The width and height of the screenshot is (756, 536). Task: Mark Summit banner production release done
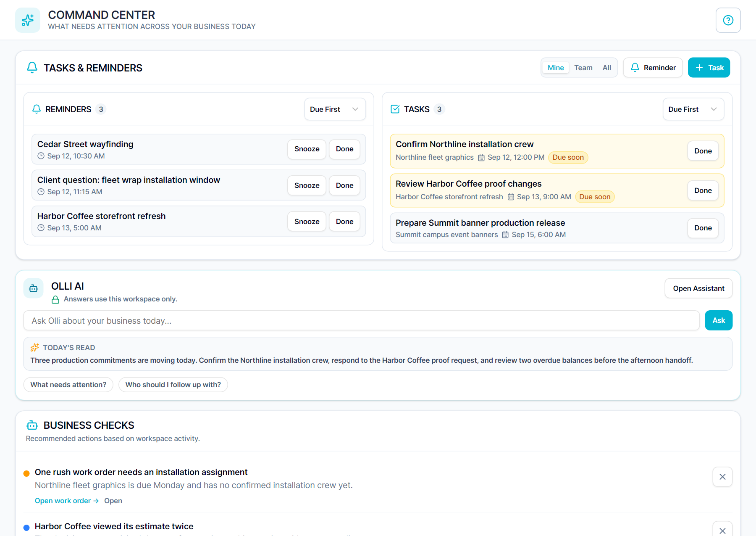point(703,228)
